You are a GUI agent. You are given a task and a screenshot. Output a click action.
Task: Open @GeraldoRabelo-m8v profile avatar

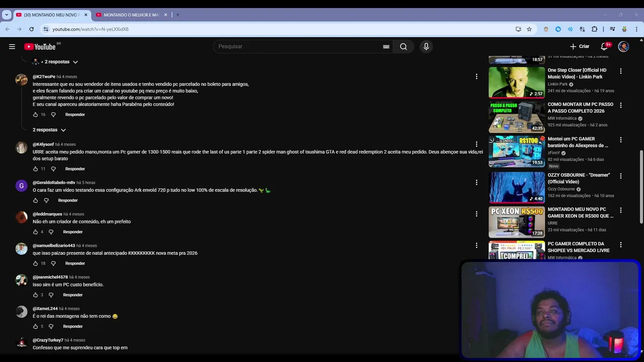point(21,186)
